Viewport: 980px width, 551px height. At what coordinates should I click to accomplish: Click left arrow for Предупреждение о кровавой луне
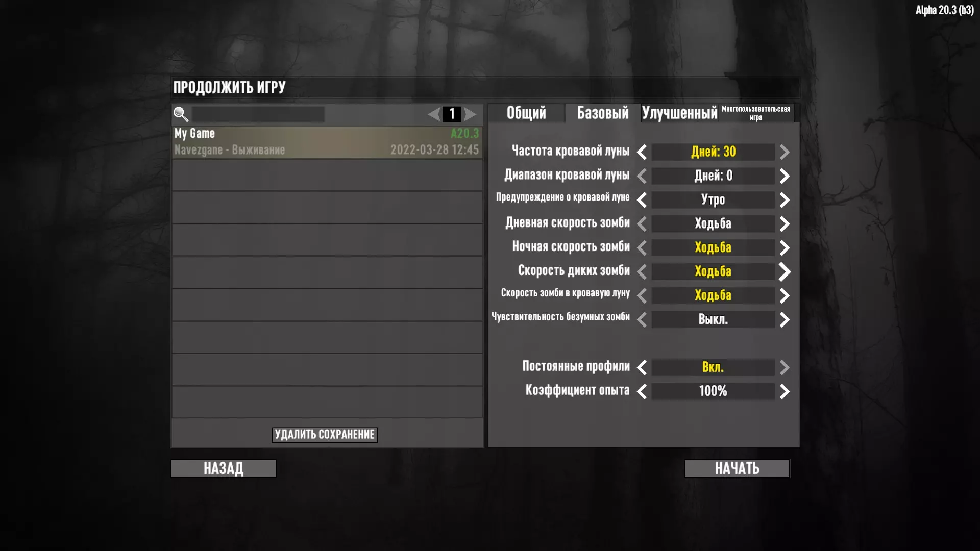click(x=642, y=200)
